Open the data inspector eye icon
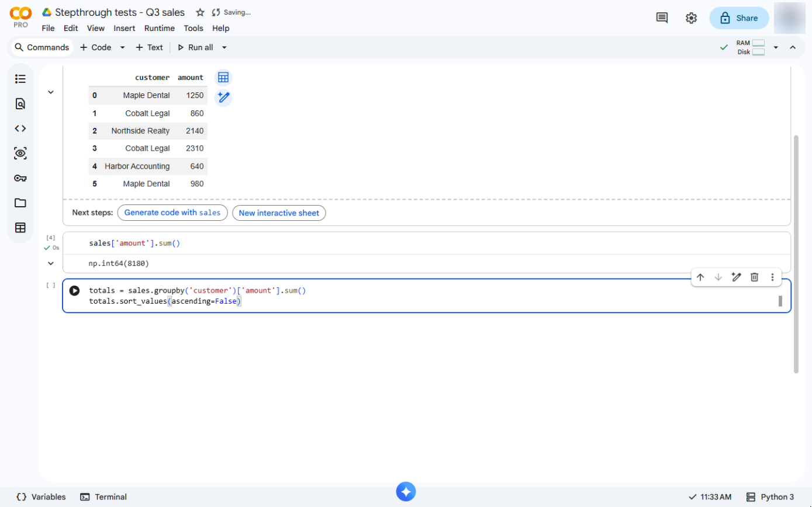812x507 pixels. point(20,154)
